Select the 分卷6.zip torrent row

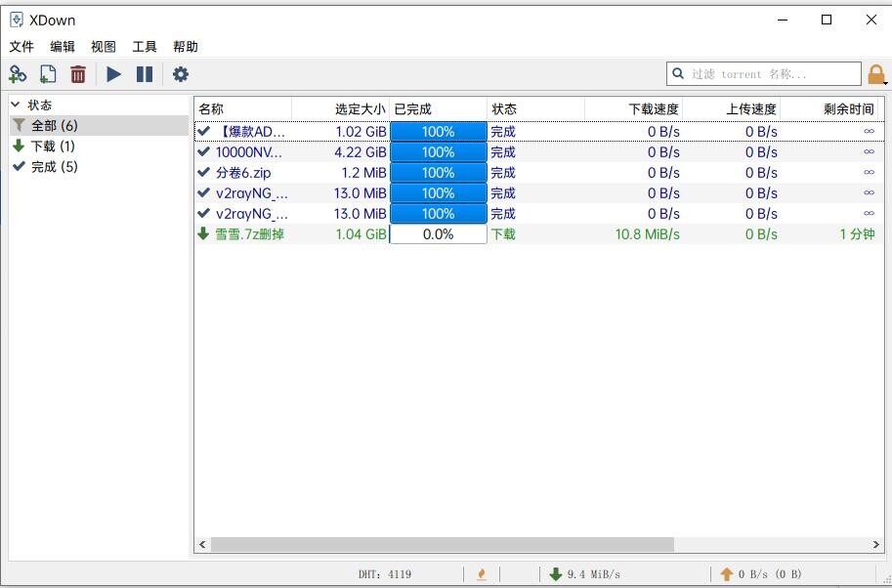pyautogui.click(x=243, y=173)
